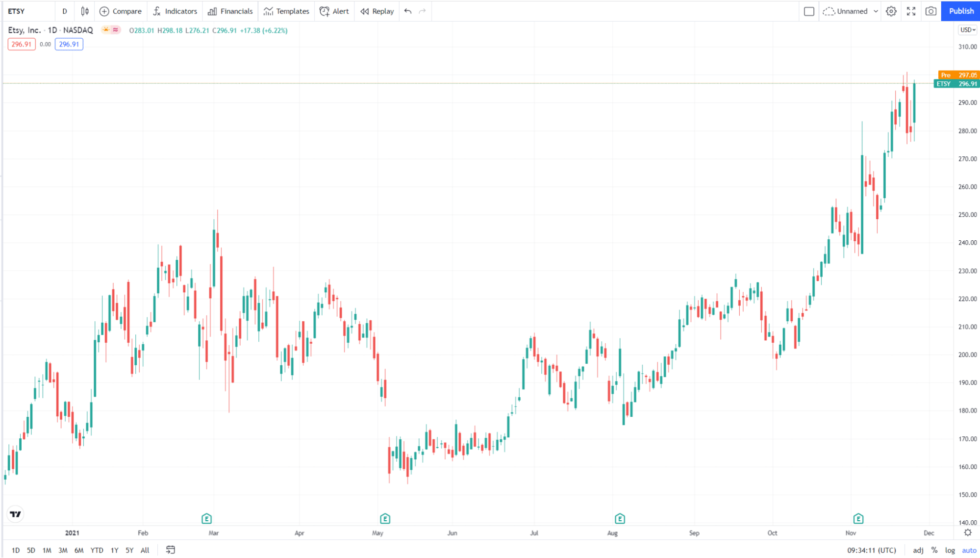Click the Etsy, Inc. symbol title
Viewport: 980px width, 558px height.
(x=25, y=30)
